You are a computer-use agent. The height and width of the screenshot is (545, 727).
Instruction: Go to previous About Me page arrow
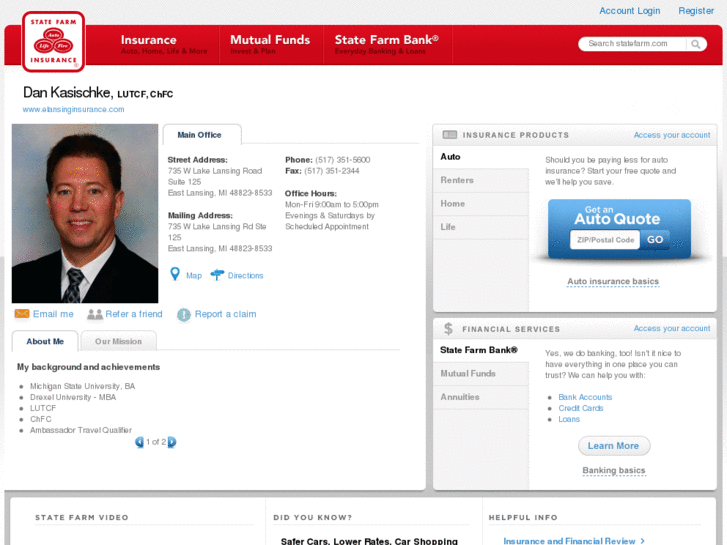click(x=139, y=442)
